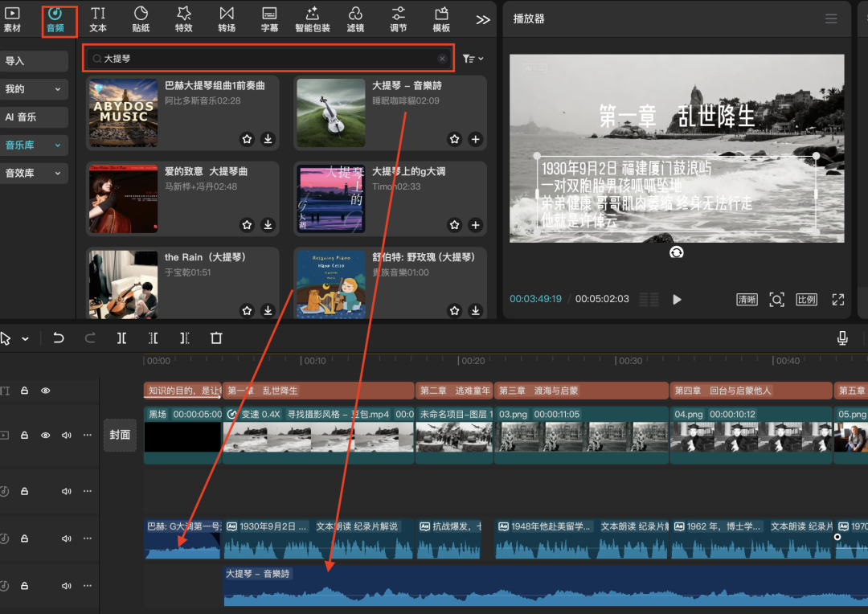Mute the main video track's speaker icon
The width and height of the screenshot is (868, 614).
click(67, 435)
